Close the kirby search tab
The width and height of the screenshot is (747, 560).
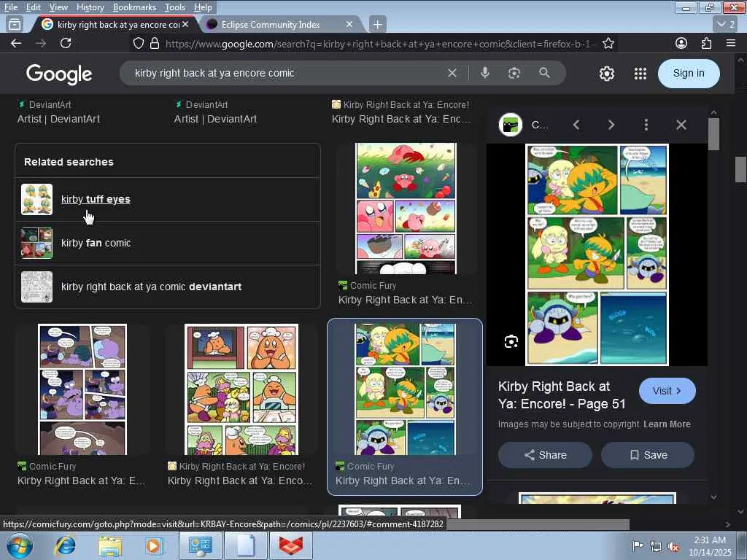point(185,24)
